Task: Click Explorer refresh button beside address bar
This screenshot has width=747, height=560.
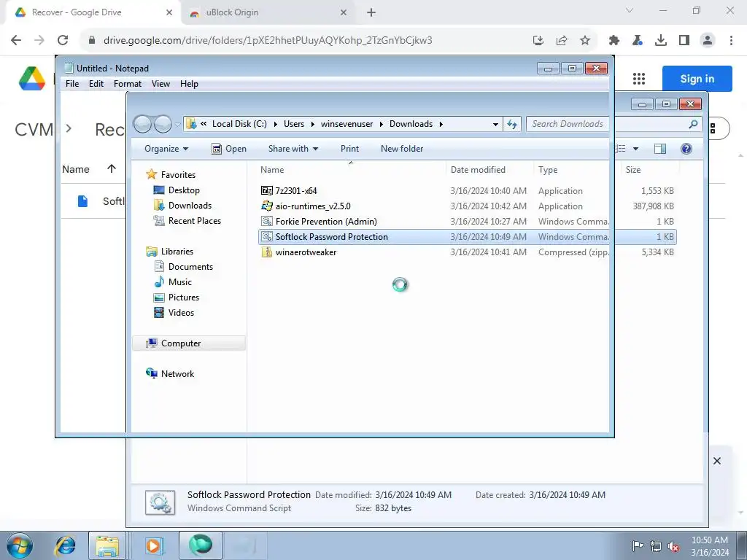Action: coord(512,124)
